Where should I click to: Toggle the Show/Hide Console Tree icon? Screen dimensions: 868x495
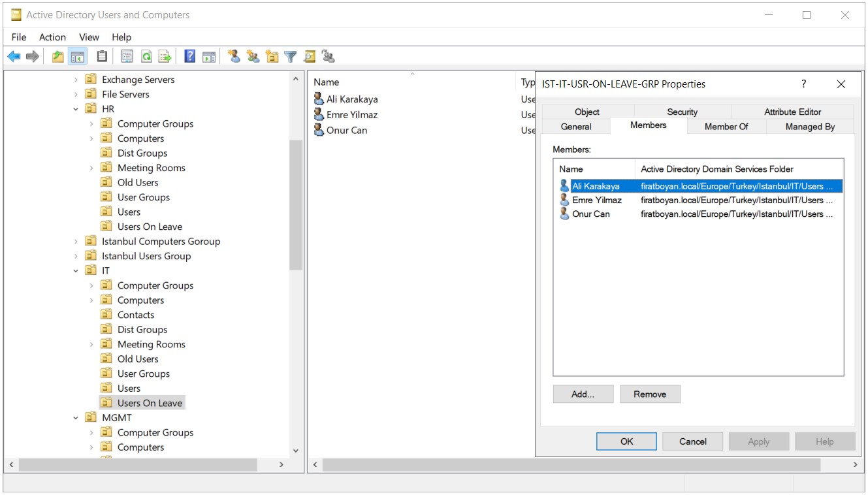[78, 57]
